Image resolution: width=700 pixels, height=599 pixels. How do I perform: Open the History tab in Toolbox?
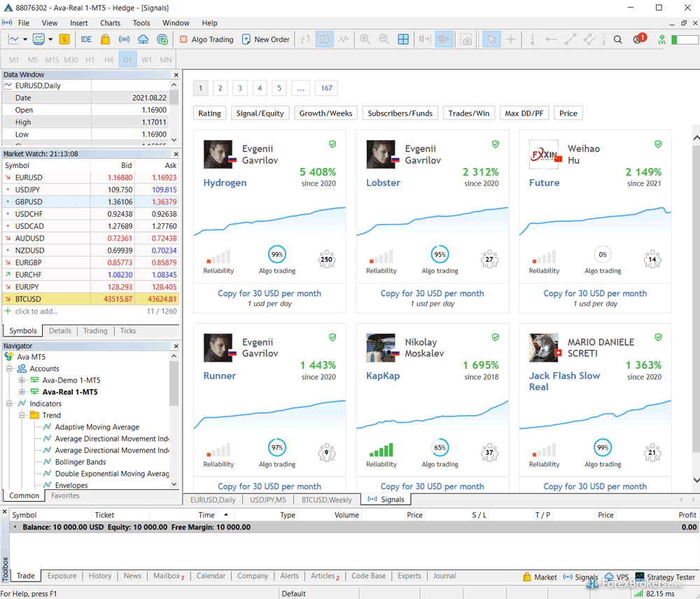pyautogui.click(x=100, y=576)
